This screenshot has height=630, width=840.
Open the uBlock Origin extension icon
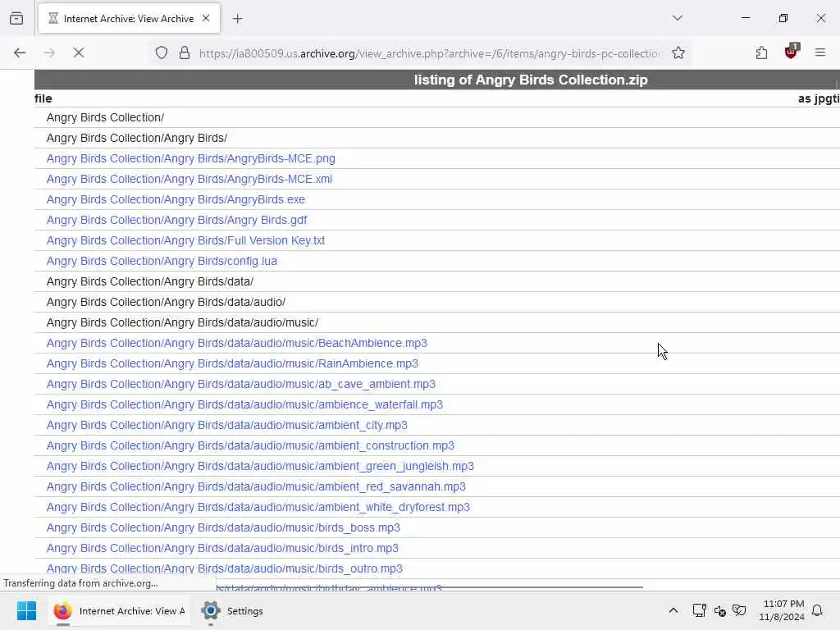click(x=791, y=52)
